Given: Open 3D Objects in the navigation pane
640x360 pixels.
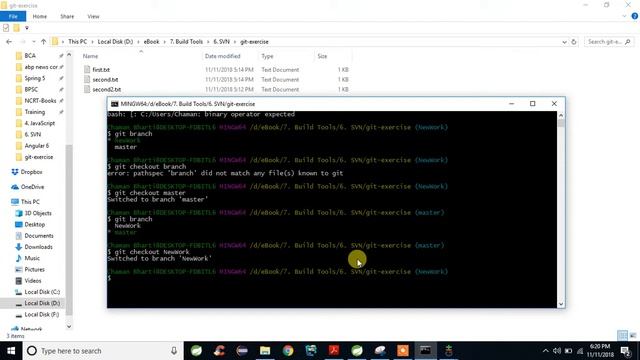Looking at the screenshot, I should click(x=38, y=213).
